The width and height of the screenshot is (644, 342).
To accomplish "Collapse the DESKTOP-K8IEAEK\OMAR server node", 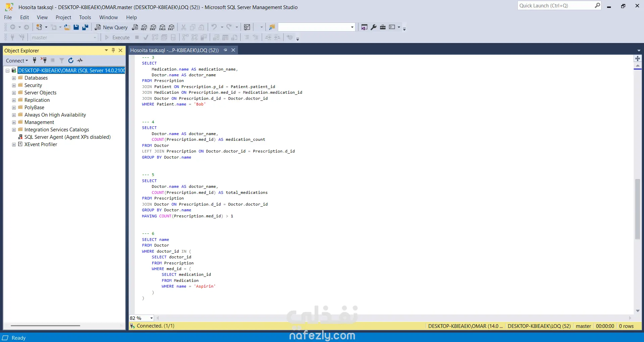I will [7, 71].
